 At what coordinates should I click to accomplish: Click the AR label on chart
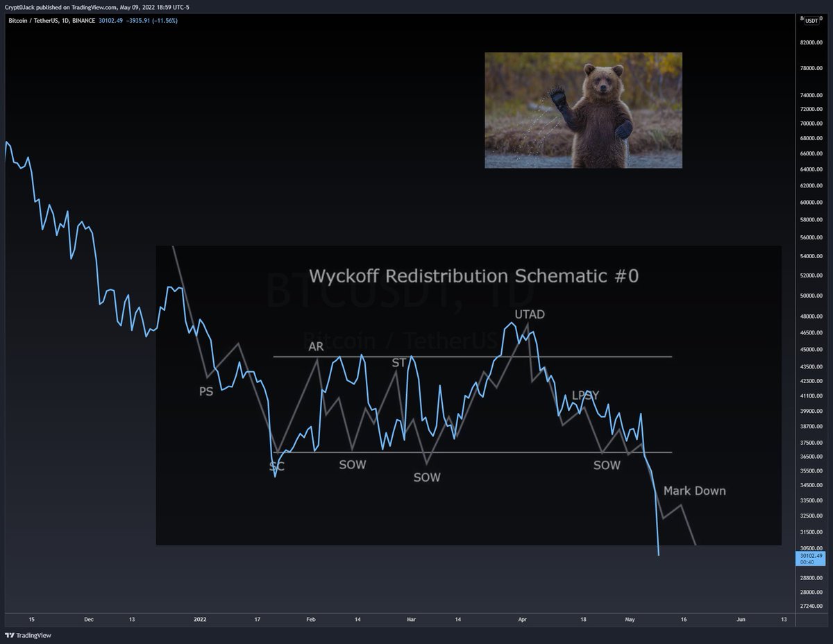click(x=316, y=347)
